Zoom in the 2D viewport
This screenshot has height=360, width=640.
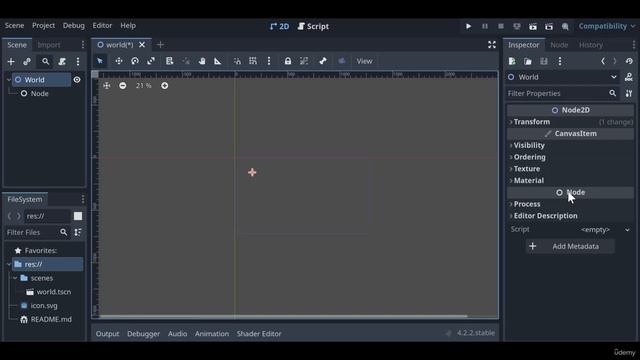pyautogui.click(x=164, y=86)
